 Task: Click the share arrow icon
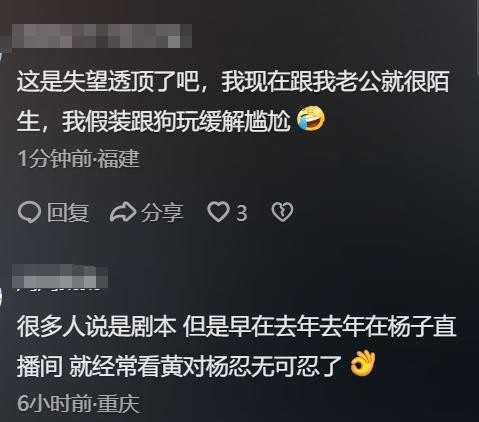123,212
